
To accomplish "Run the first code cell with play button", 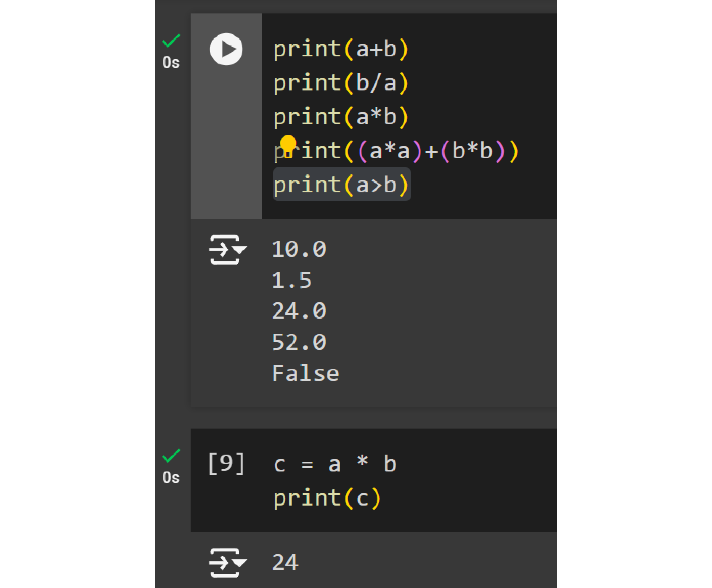I will coord(226,49).
